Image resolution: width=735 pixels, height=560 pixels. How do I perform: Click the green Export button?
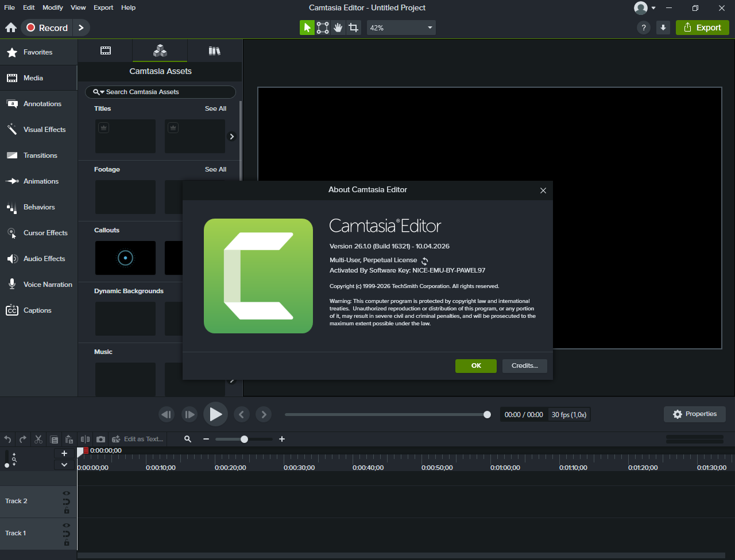(702, 28)
